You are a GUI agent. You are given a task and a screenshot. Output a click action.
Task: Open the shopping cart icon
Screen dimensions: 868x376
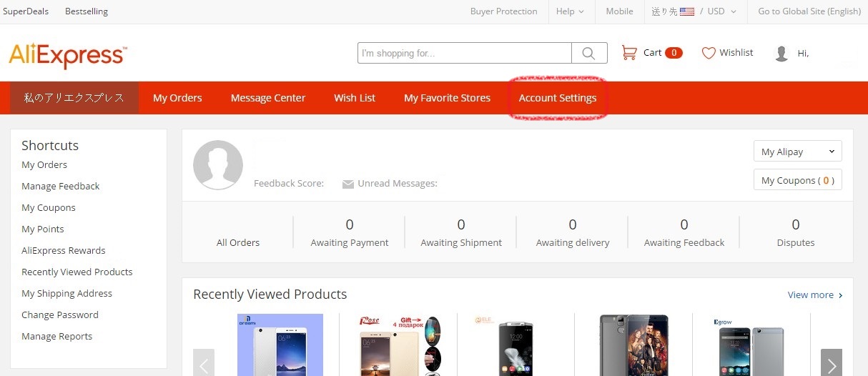(629, 53)
